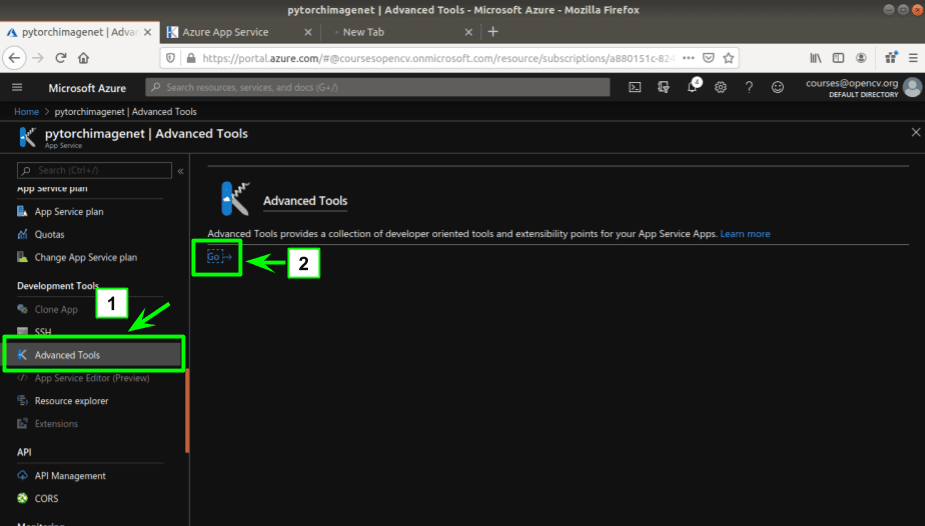Bookmark this page with star icon

coord(729,58)
